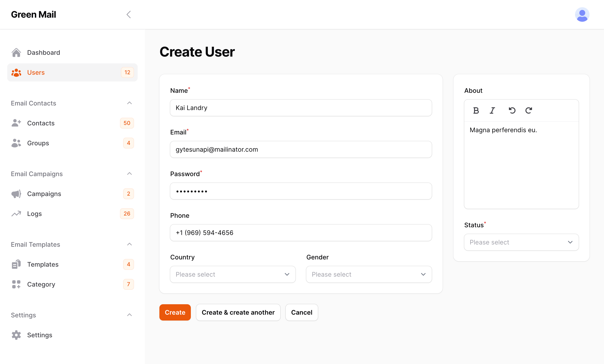Click the Users icon in the sidebar
Viewport: 604px width, 364px height.
(16, 72)
